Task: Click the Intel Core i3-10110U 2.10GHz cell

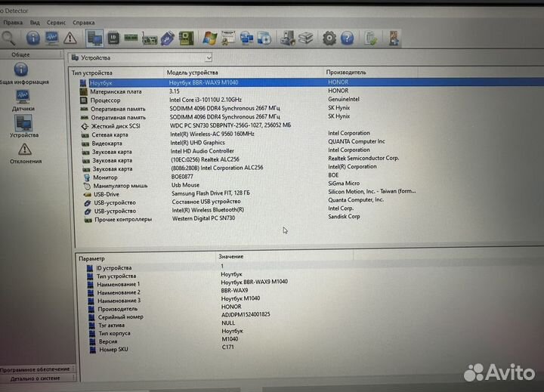Action: click(x=206, y=100)
